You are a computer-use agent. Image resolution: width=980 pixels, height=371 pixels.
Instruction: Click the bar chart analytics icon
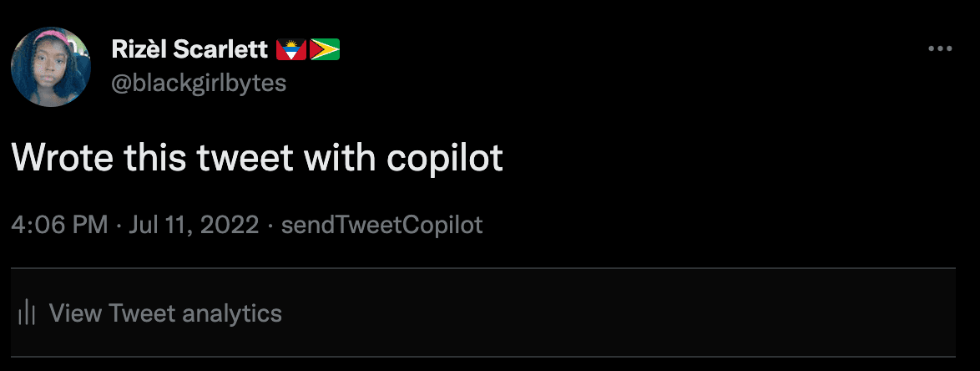point(27,313)
